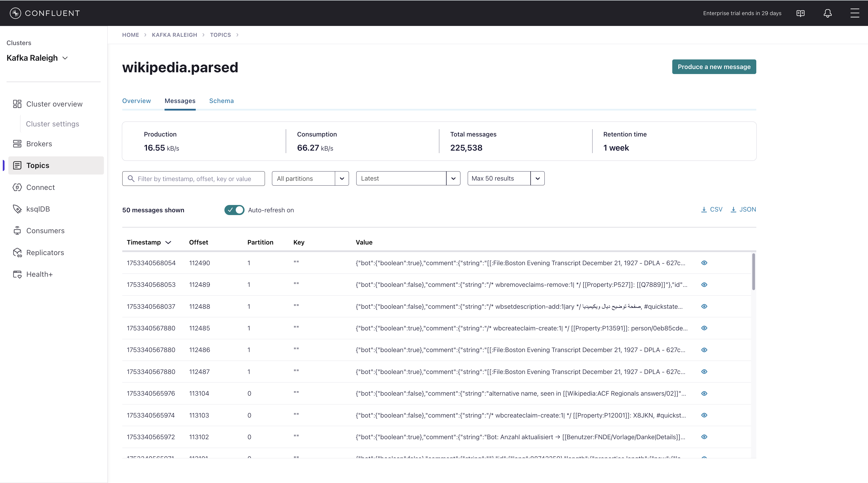Open ksqlDB from sidebar
Image resolution: width=868 pixels, height=483 pixels.
[x=38, y=209]
